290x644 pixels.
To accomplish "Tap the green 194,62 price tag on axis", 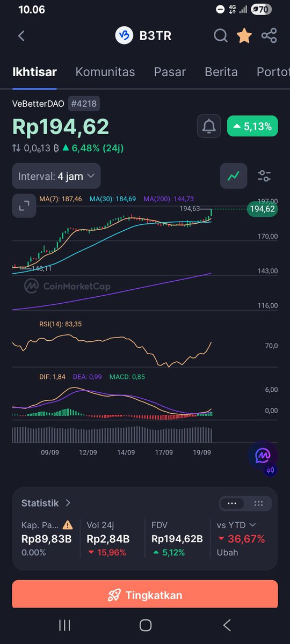I will coord(262,209).
